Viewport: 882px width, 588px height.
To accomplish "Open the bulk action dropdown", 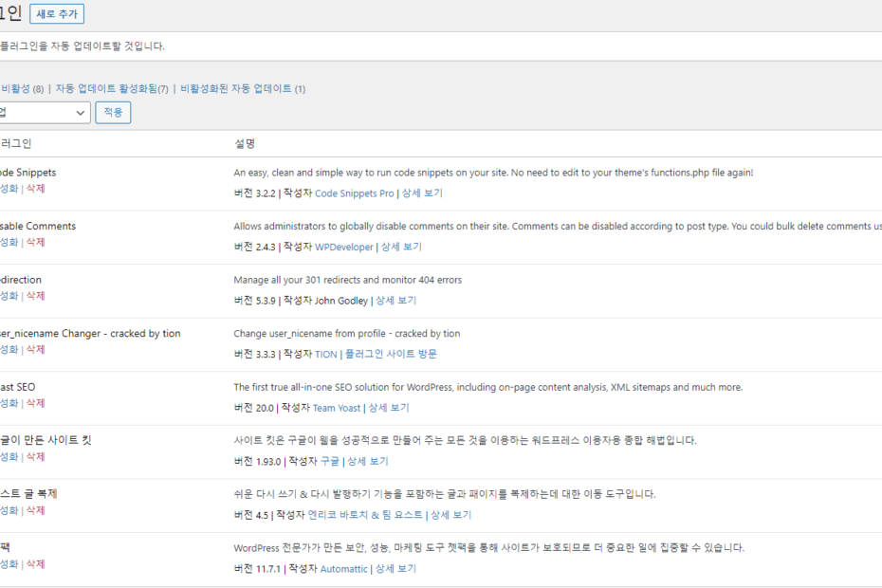I will point(45,113).
